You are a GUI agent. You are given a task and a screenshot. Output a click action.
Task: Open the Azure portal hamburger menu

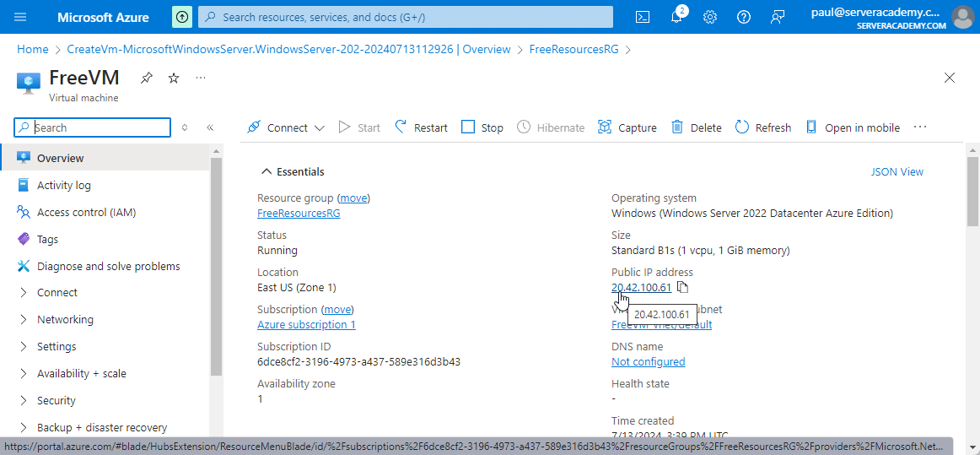[20, 17]
